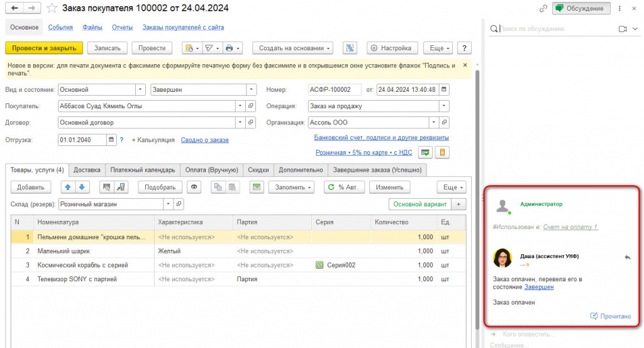The height and width of the screenshot is (348, 644).
Task: Expand the Вид (Основной) dropdown
Action: click(140, 89)
